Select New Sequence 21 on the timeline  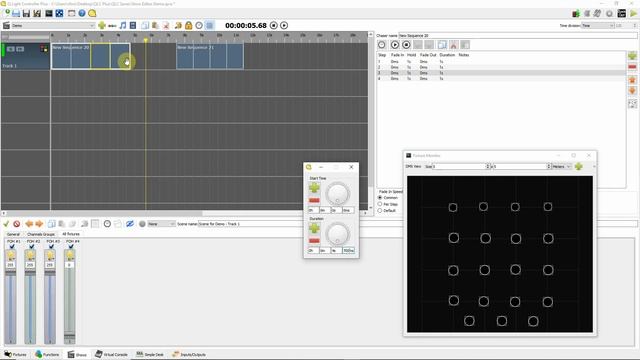click(210, 56)
